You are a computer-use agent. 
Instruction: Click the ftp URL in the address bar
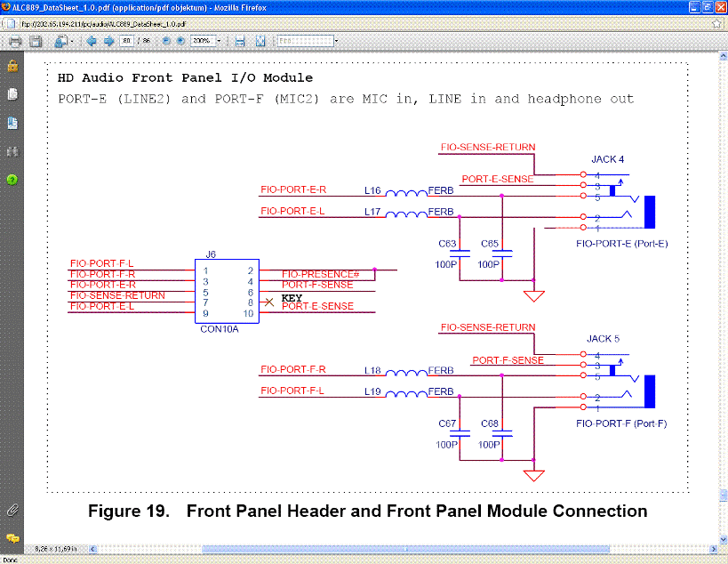click(103, 24)
